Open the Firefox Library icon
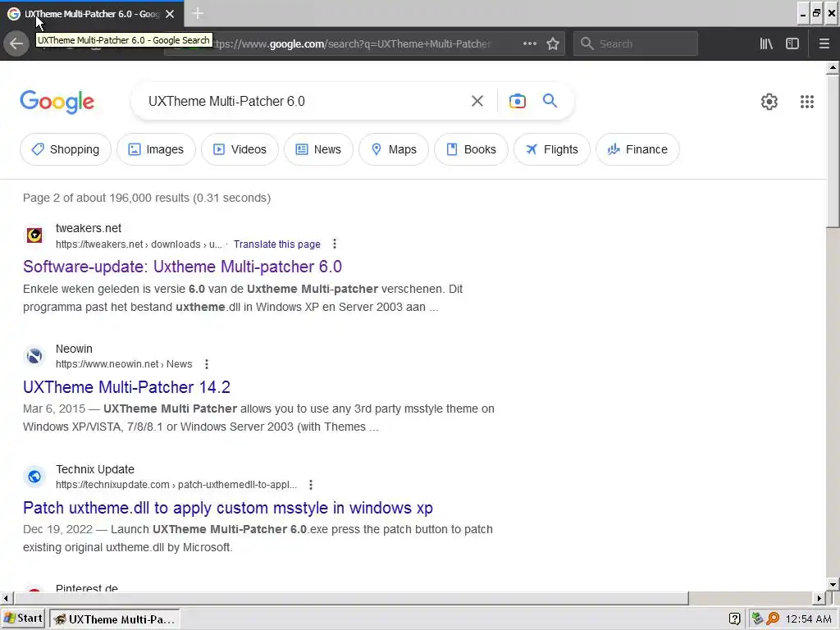This screenshot has width=840, height=630. (x=766, y=43)
